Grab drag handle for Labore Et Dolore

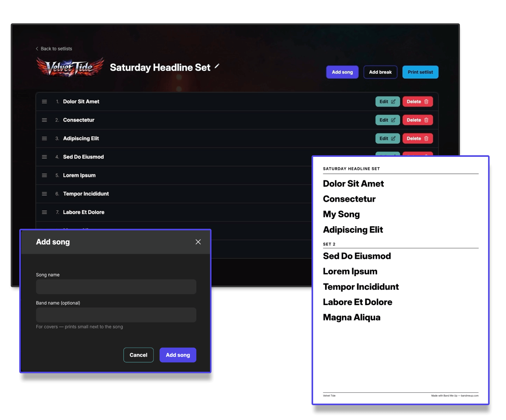coord(45,212)
